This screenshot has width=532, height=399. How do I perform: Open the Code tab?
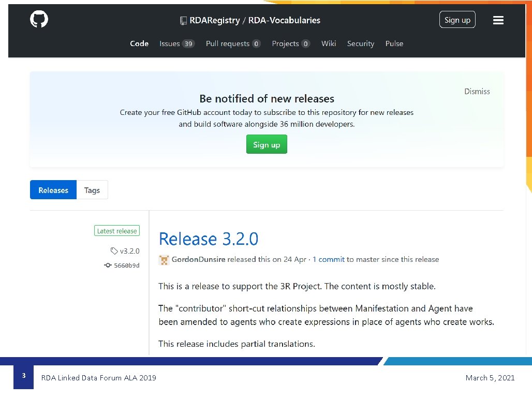click(139, 43)
